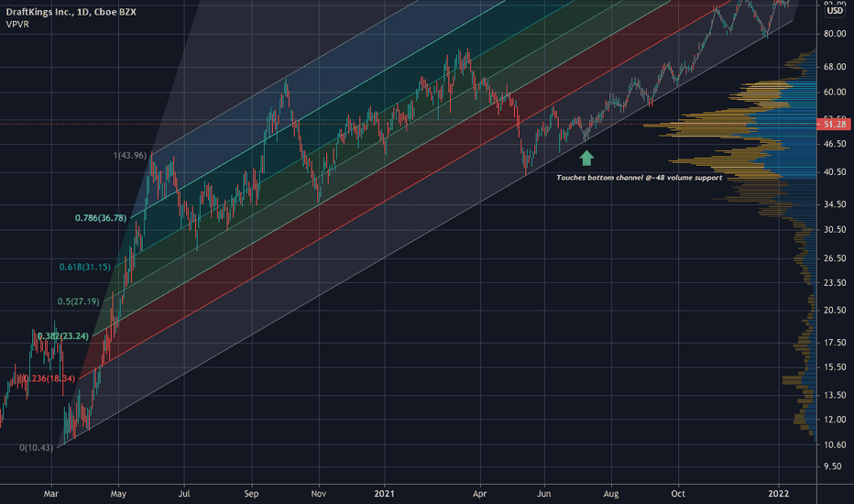Click the 12.00 price axis label
The width and height of the screenshot is (854, 504).
pyautogui.click(x=835, y=420)
